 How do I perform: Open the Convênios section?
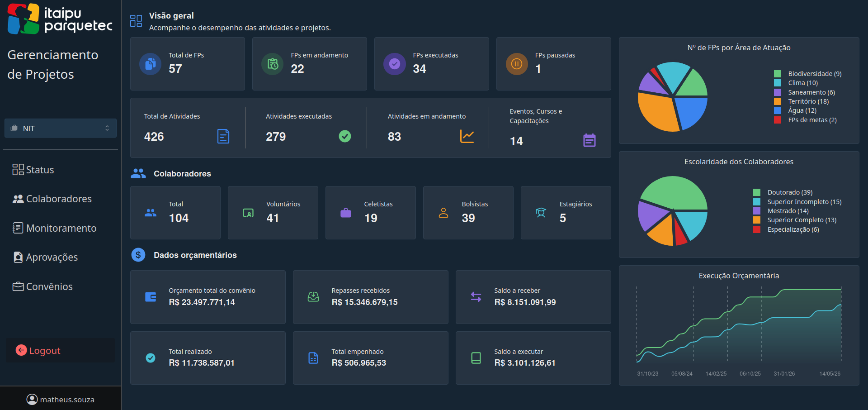[42, 286]
